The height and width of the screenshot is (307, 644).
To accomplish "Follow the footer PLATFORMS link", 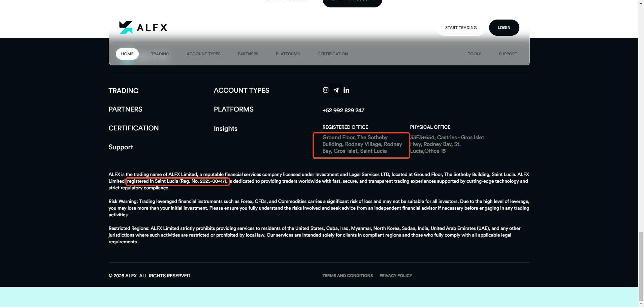I will pyautogui.click(x=234, y=110).
